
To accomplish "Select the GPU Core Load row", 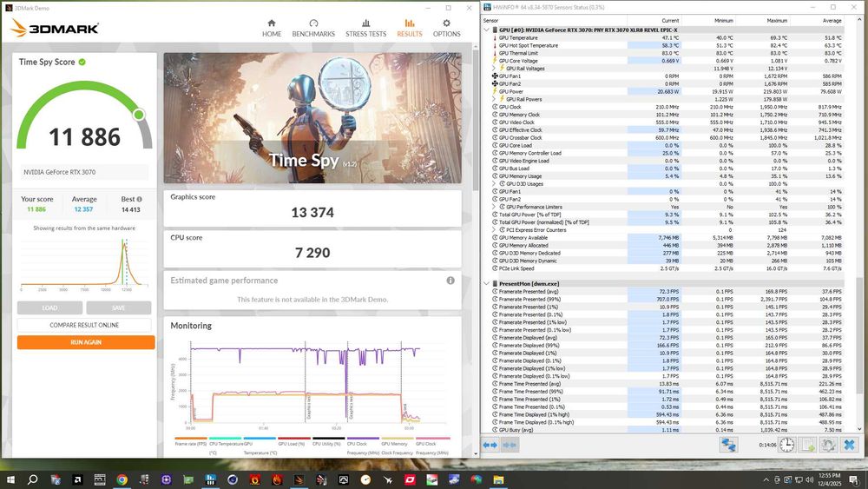I will pos(667,145).
